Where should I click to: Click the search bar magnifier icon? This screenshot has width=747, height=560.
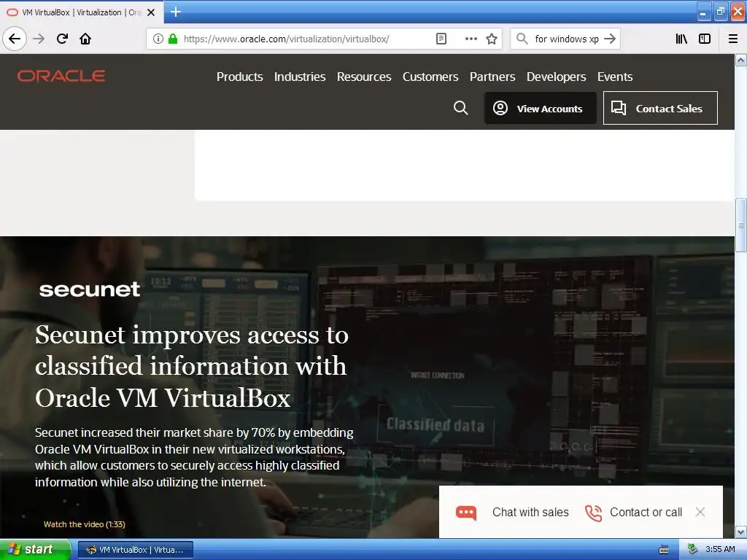point(522,39)
